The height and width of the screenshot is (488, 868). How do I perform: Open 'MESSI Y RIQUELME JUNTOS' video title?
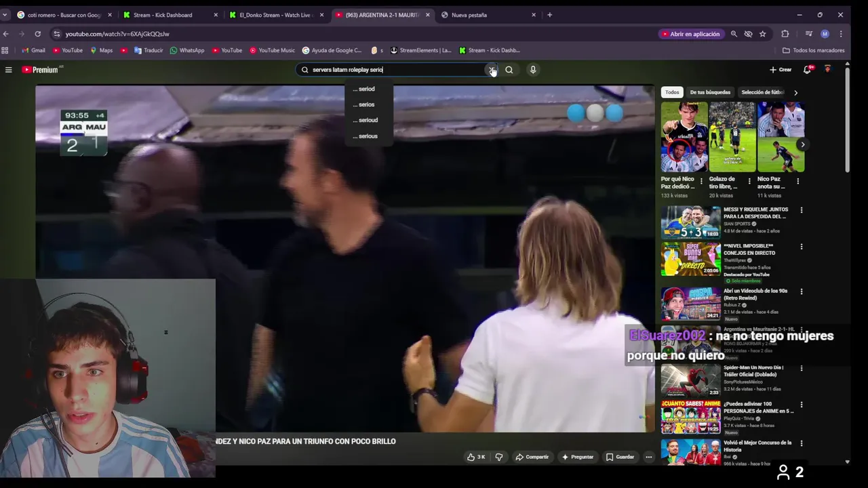click(x=755, y=213)
